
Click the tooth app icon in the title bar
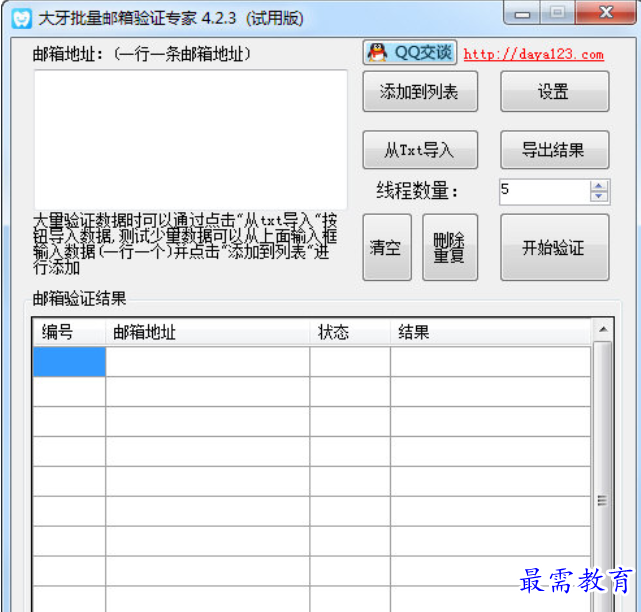click(21, 18)
